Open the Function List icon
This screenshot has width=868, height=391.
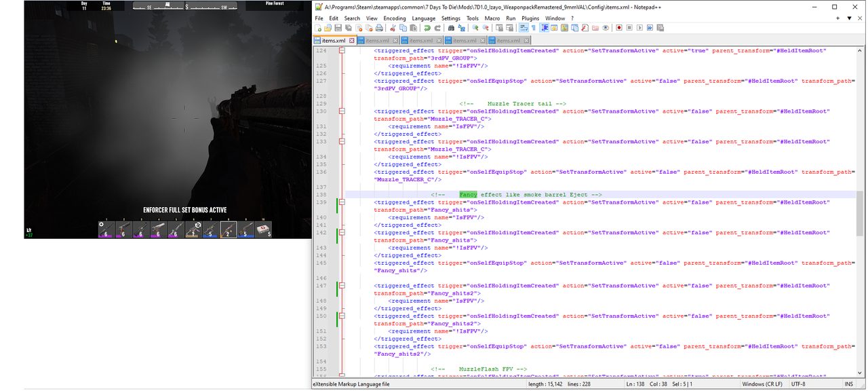pyautogui.click(x=585, y=28)
